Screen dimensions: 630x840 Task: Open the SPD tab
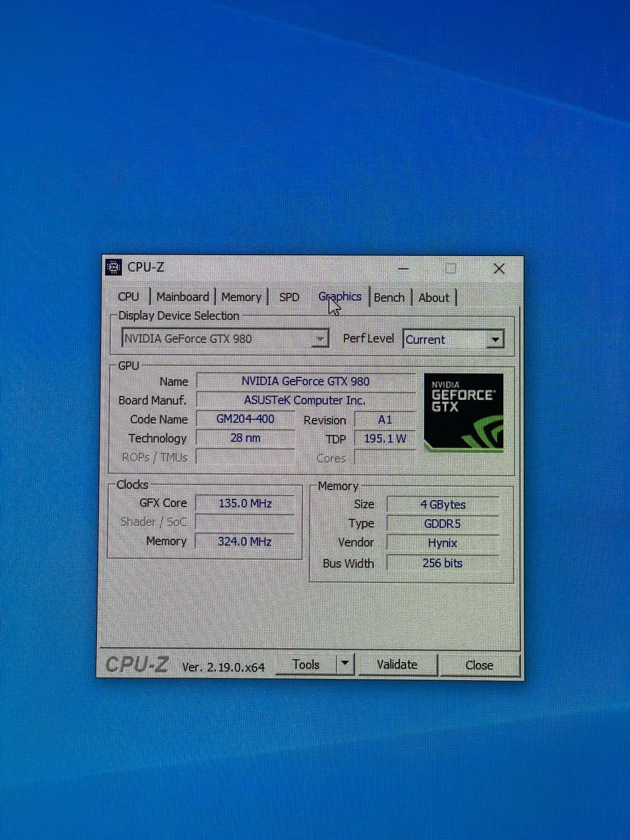pos(289,297)
